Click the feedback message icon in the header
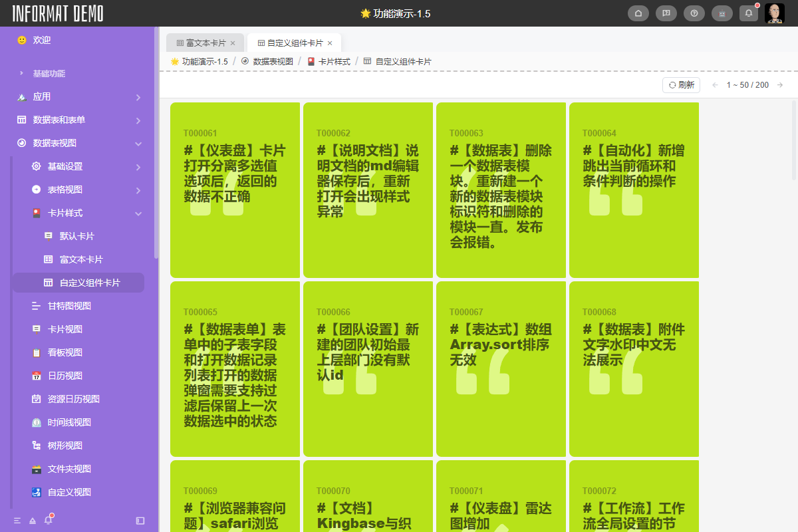 tap(666, 13)
